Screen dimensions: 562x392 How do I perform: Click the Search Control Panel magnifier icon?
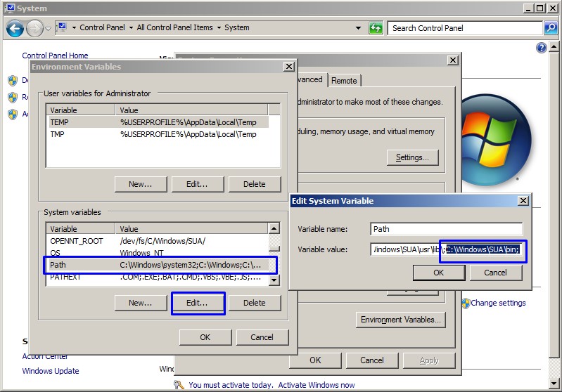(x=551, y=28)
